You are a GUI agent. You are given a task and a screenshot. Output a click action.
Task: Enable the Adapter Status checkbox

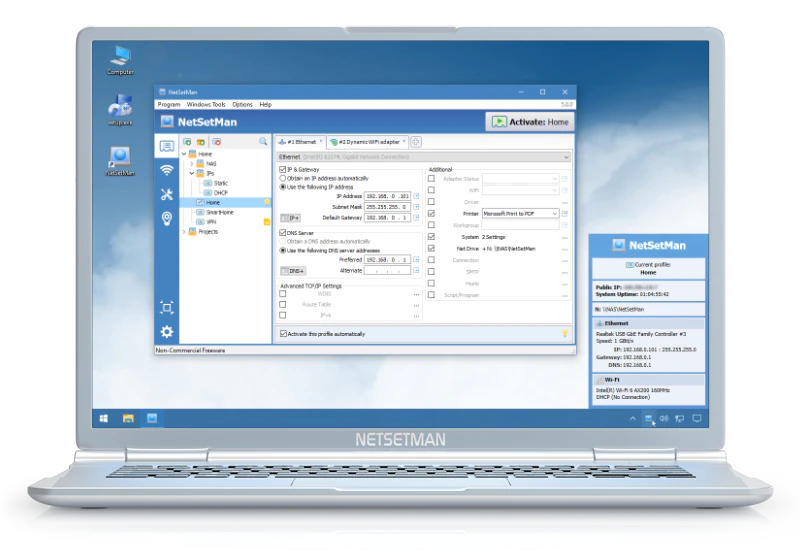(x=431, y=179)
